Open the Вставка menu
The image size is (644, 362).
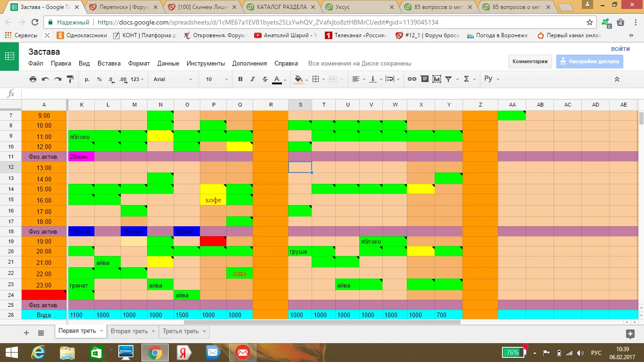click(109, 63)
